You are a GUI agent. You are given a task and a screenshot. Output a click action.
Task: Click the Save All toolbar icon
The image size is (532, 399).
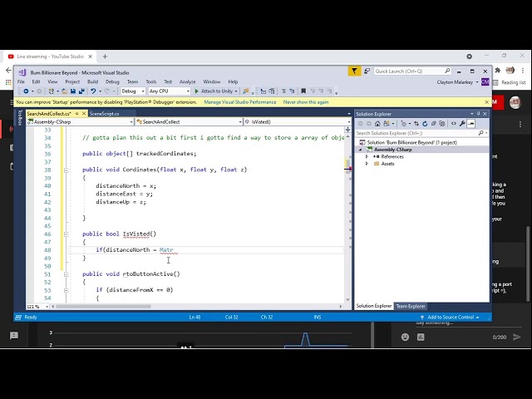click(x=81, y=91)
